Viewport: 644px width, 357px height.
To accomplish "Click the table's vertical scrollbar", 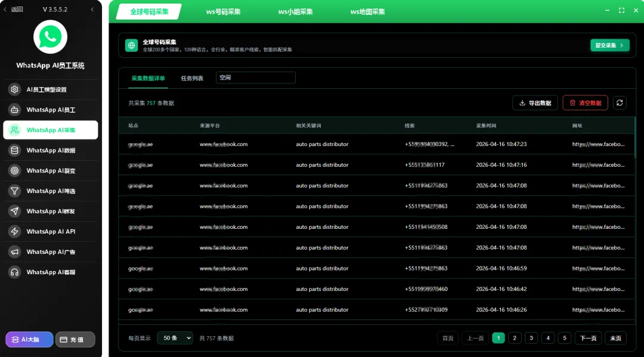I will tap(635, 138).
